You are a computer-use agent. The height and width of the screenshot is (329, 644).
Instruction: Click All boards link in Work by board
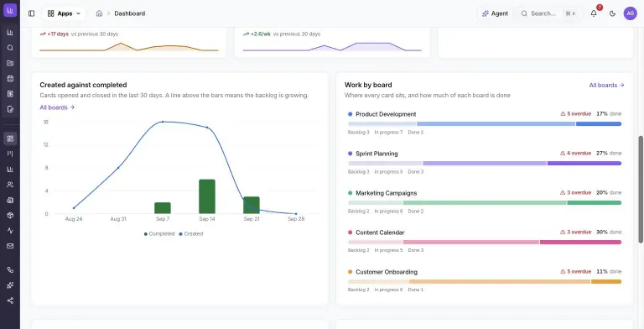tap(606, 85)
